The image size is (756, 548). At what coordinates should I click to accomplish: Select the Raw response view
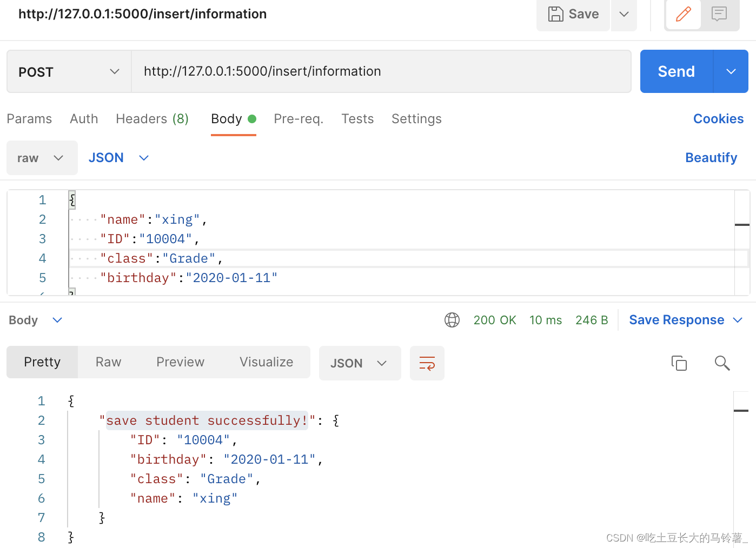(108, 362)
